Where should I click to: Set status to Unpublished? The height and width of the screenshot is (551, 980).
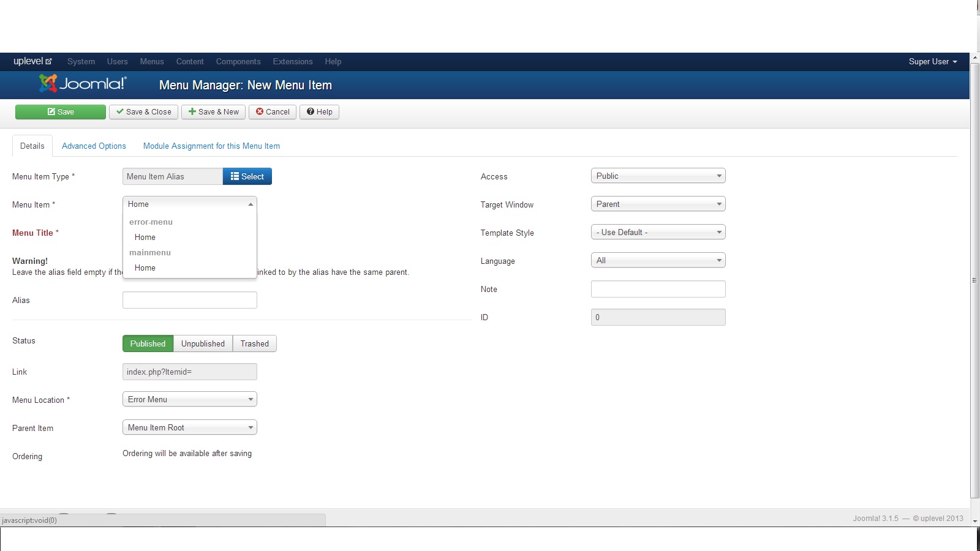(203, 343)
